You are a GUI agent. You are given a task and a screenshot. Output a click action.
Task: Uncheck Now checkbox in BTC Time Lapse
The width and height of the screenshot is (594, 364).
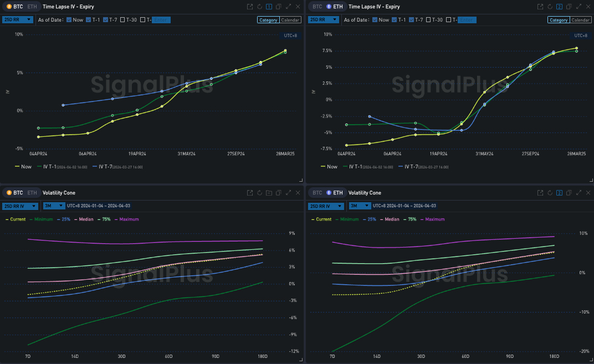[69, 20]
